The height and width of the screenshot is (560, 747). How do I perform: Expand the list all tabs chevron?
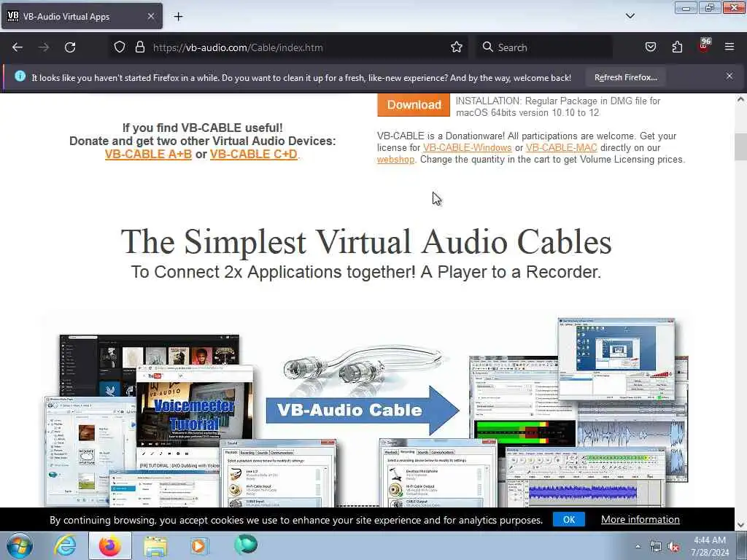[x=630, y=16]
